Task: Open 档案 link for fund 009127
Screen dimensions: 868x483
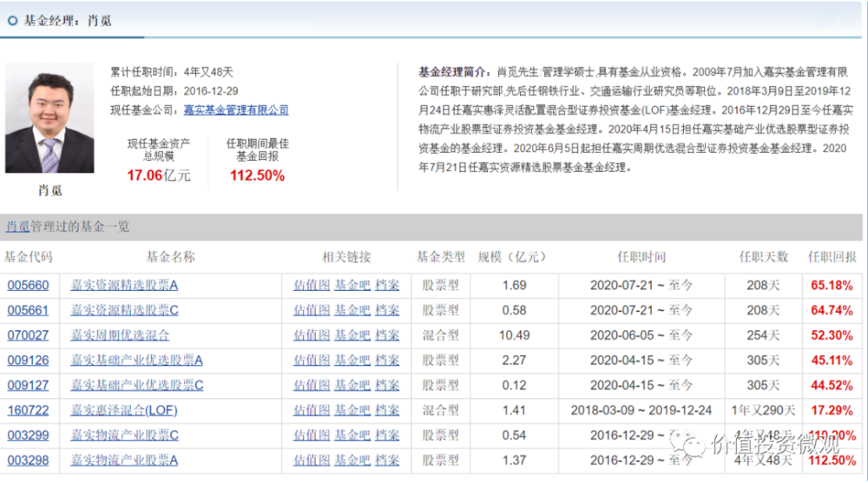Action: (387, 385)
